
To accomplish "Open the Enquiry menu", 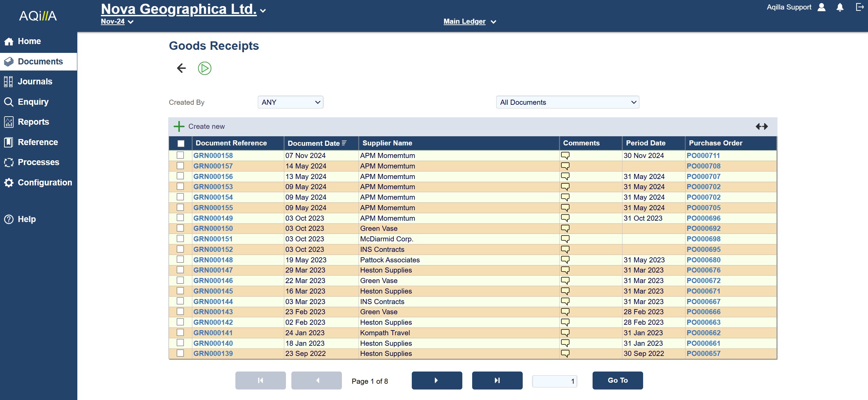I will point(33,102).
